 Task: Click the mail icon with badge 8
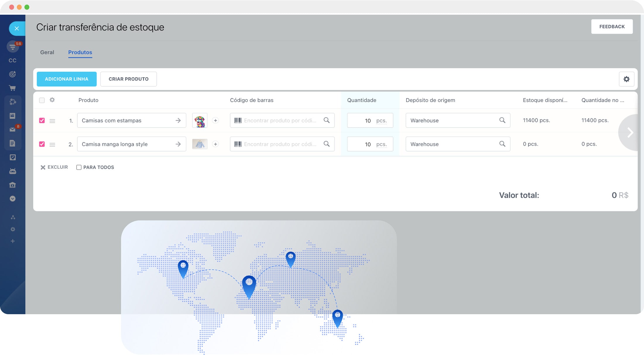click(12, 129)
